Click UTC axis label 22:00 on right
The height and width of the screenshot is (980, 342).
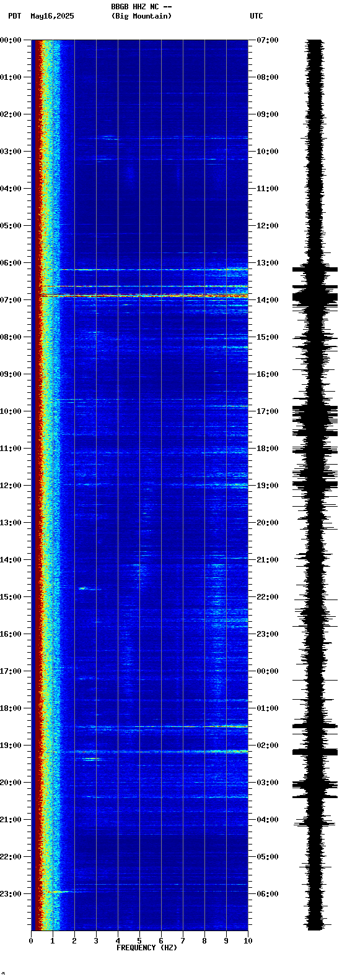pyautogui.click(x=268, y=597)
